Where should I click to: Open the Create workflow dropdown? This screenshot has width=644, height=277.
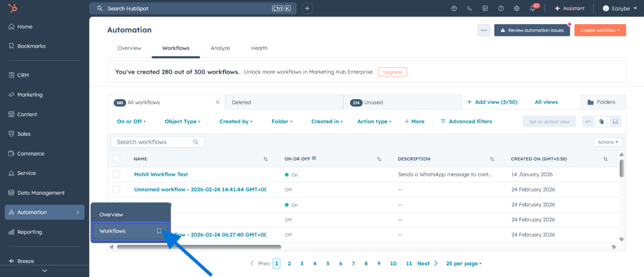pyautogui.click(x=600, y=30)
